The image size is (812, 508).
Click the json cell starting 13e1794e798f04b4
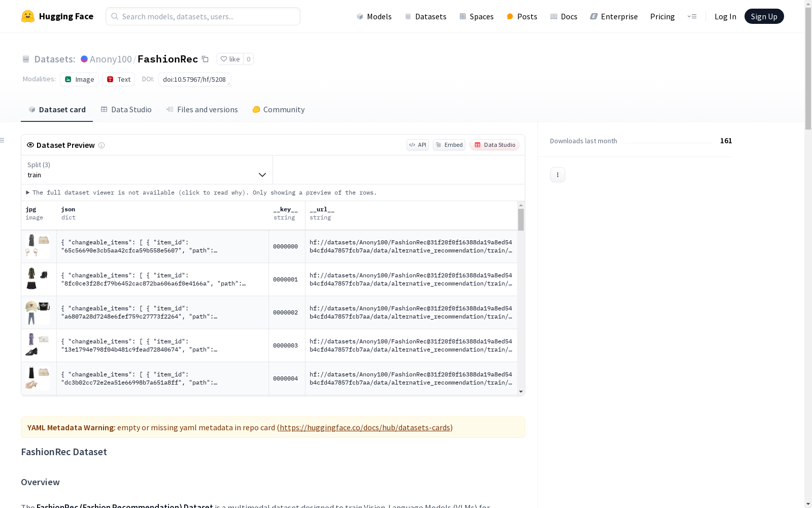(162, 345)
